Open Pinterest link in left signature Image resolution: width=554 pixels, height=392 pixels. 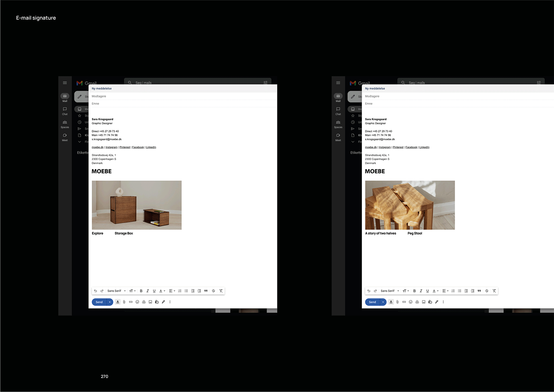[x=125, y=147]
